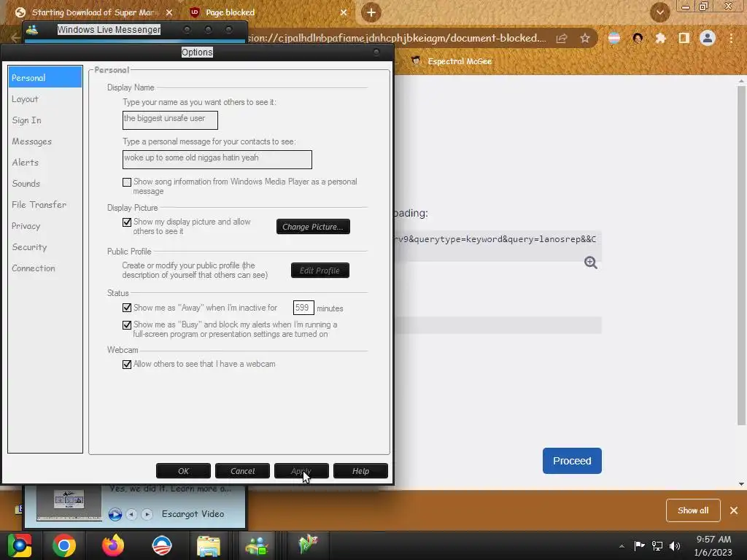This screenshot has height=560, width=747.
Task: Click the avatar face extension icon
Action: (638, 38)
